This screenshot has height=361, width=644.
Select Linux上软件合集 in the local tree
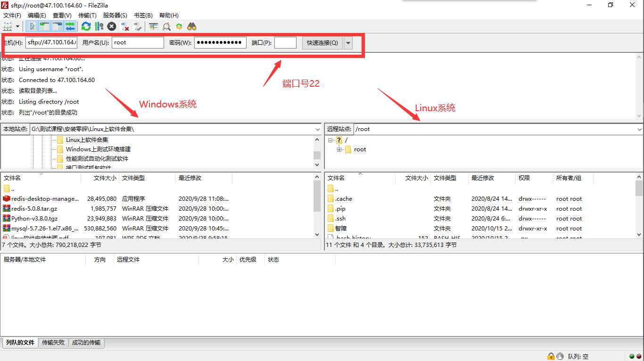87,139
